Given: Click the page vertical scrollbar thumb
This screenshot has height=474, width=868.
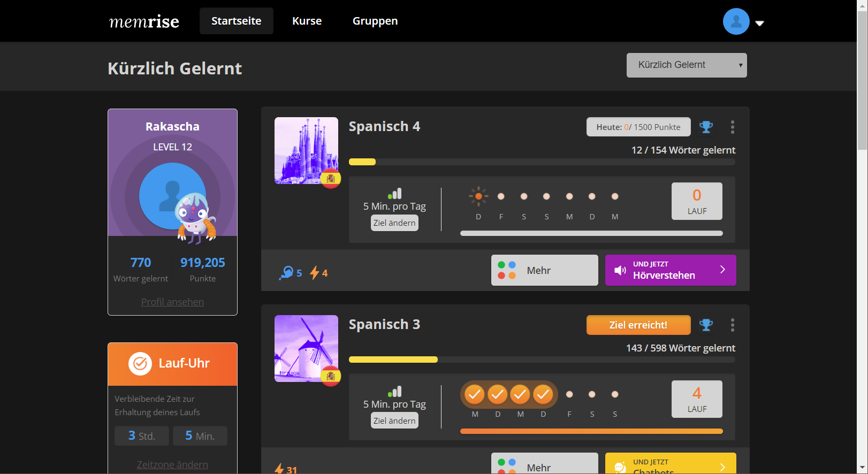Looking at the screenshot, I should pos(863,80).
